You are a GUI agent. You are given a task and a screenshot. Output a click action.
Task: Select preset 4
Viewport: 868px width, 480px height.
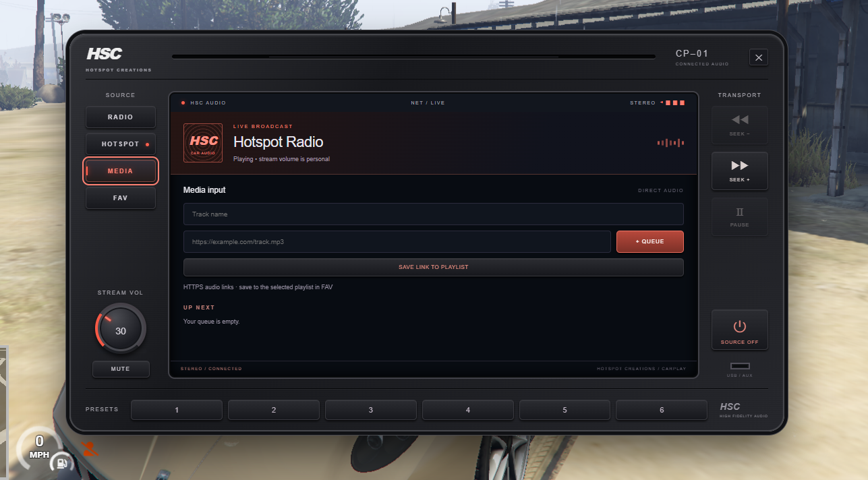pos(468,410)
